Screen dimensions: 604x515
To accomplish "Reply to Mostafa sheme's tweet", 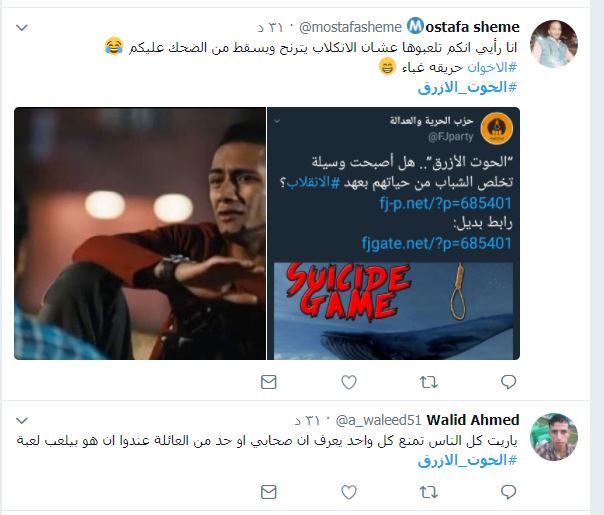I will [x=508, y=382].
